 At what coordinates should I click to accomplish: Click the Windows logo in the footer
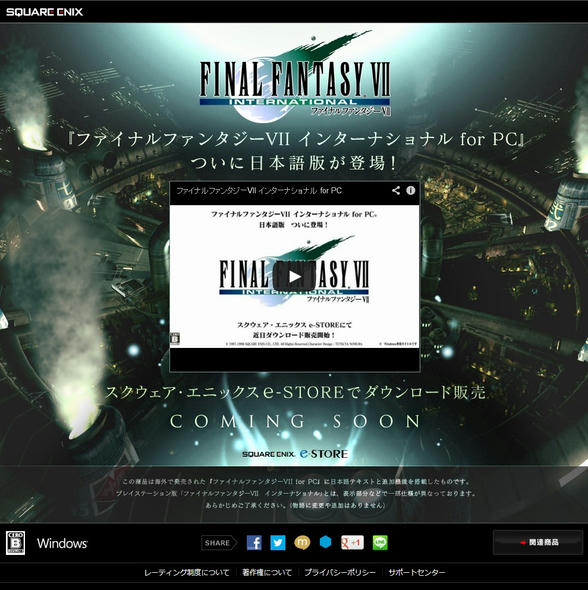pyautogui.click(x=62, y=543)
